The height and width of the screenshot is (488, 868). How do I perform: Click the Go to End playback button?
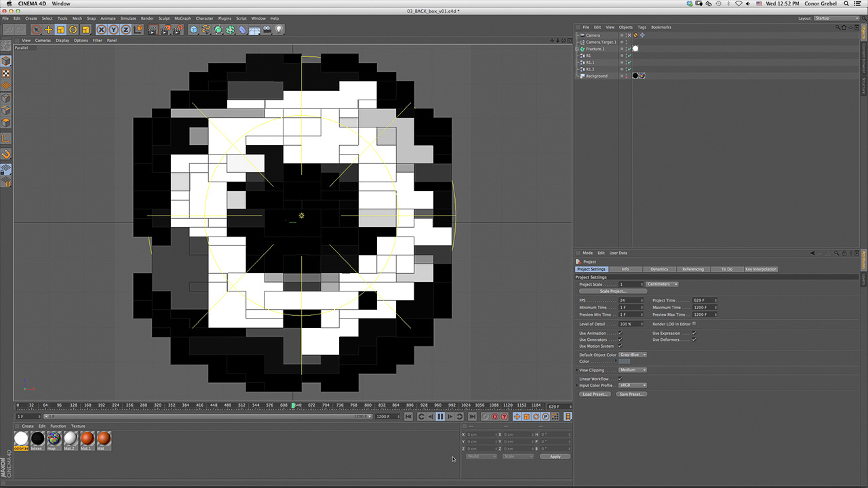(473, 416)
